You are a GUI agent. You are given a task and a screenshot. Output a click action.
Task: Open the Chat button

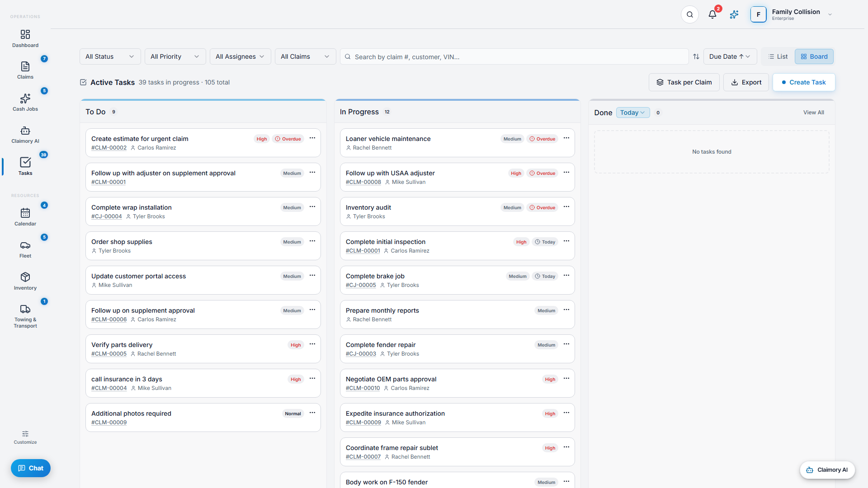point(31,468)
